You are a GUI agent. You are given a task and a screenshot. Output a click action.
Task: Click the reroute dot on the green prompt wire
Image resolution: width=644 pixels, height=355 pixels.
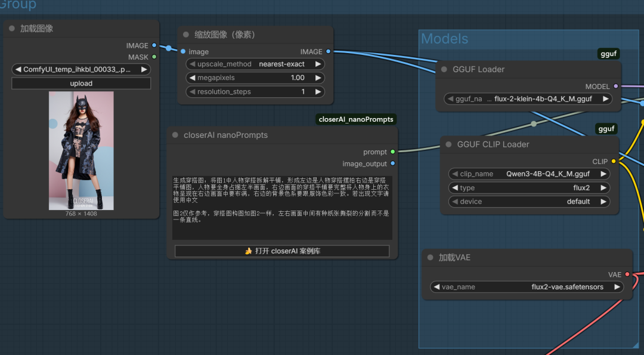click(x=534, y=124)
